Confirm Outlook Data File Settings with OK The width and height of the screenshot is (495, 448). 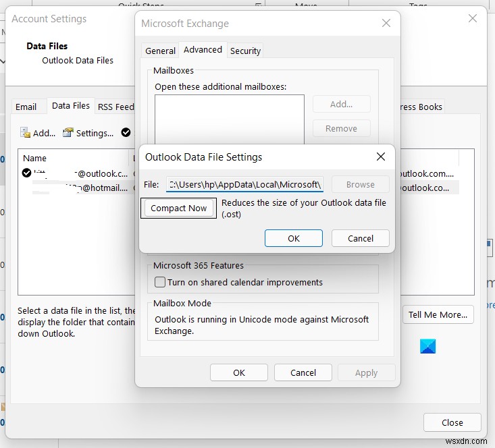294,238
